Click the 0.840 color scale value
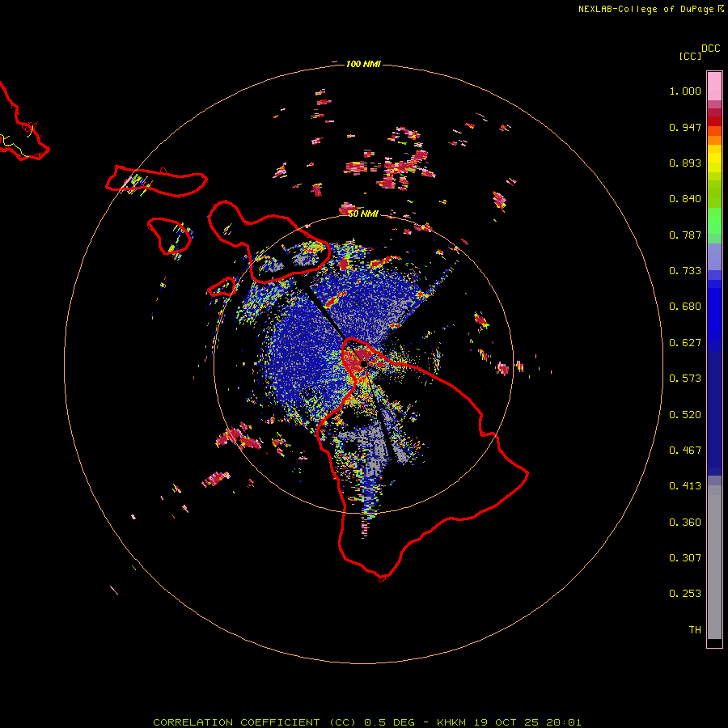Image resolution: width=728 pixels, height=728 pixels. point(685,199)
